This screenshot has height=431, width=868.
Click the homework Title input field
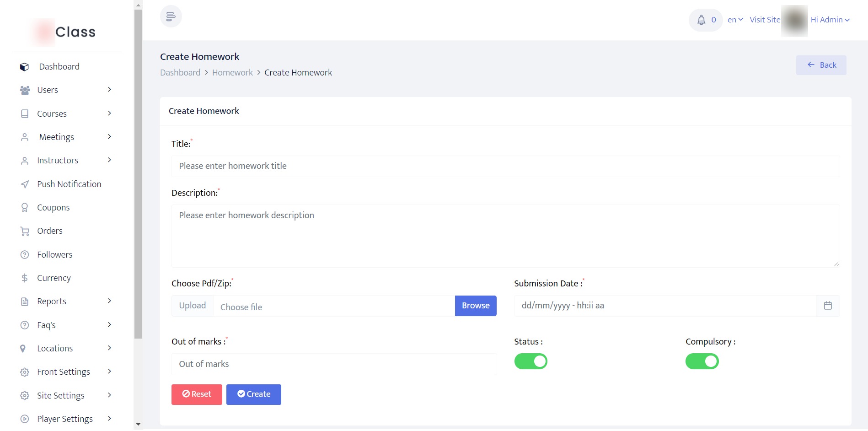pos(505,166)
